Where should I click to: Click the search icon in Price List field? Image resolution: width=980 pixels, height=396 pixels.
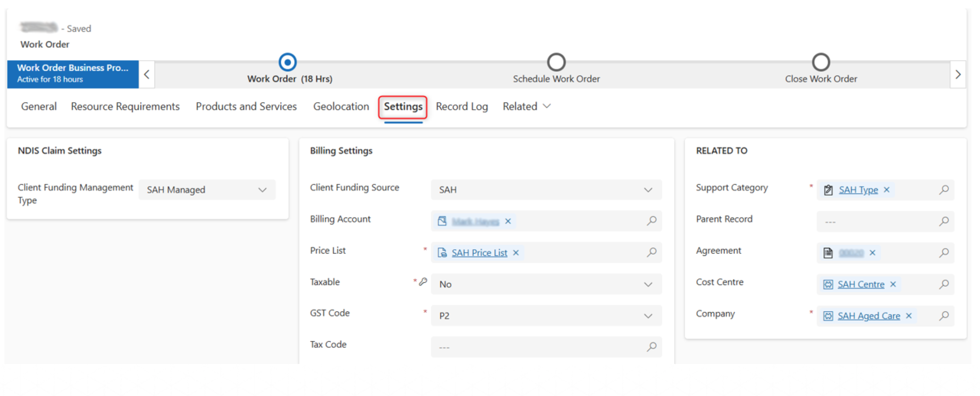coord(651,252)
